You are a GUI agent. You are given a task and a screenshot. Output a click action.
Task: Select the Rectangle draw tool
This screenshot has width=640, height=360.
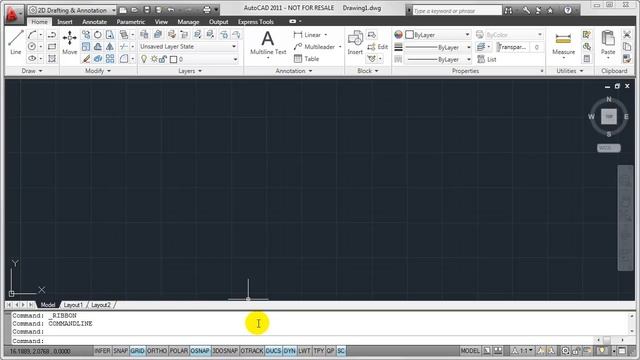pyautogui.click(x=52, y=47)
